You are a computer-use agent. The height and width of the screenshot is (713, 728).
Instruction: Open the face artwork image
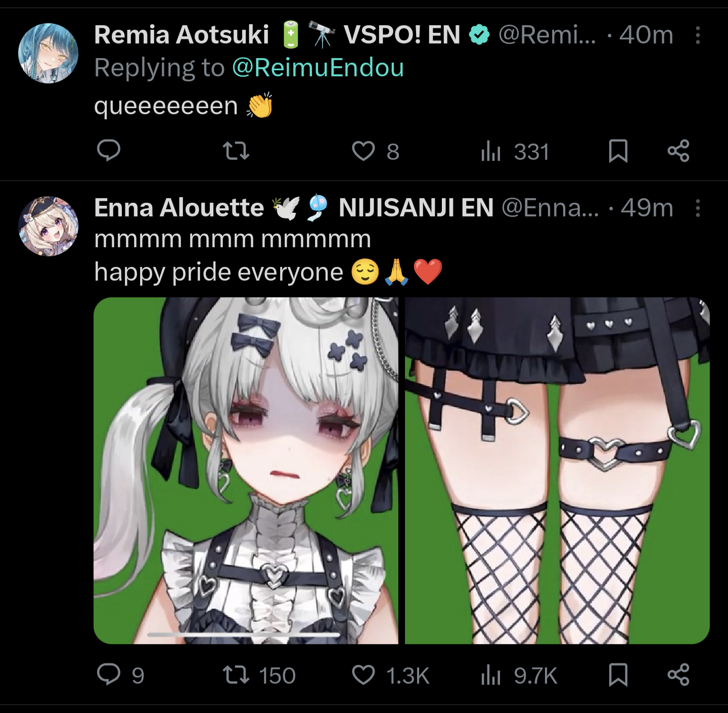click(246, 470)
